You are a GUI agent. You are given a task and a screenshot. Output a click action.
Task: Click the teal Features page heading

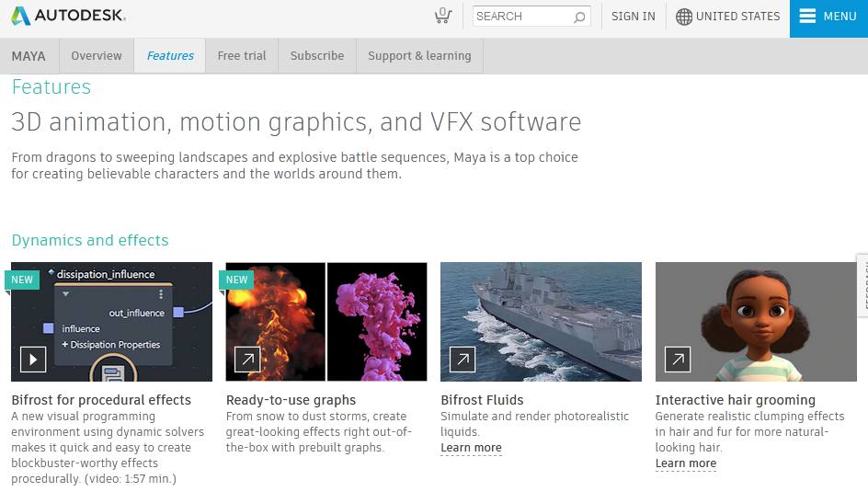51,86
